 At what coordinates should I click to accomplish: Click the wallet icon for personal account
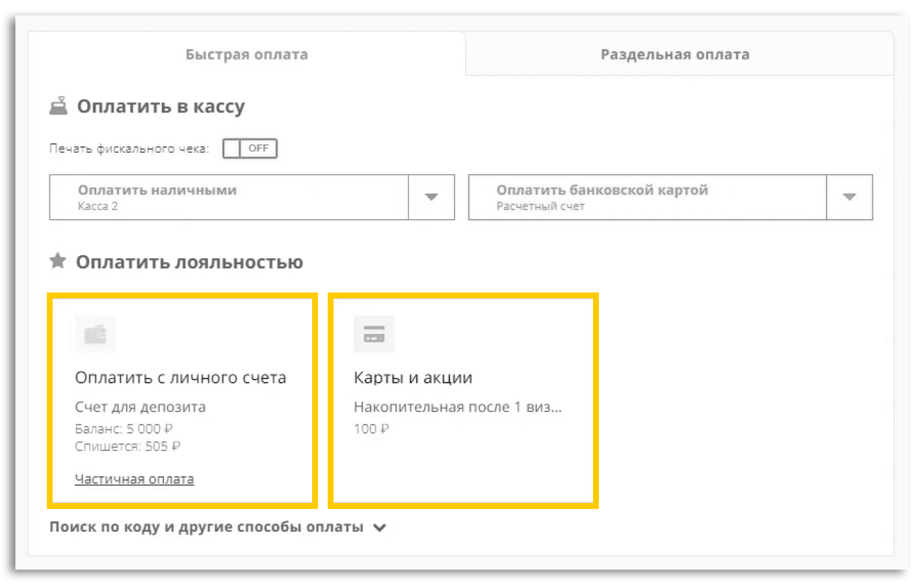[x=96, y=334]
